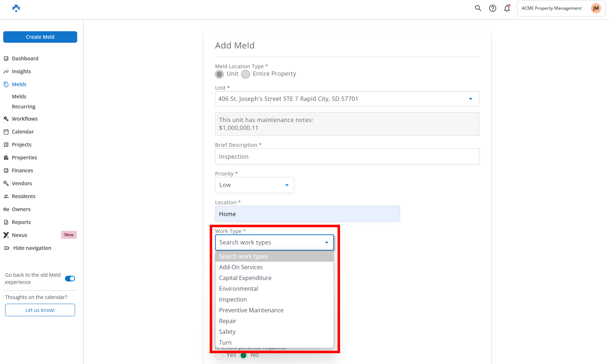Click the Create Meld button
609x364 pixels.
click(x=40, y=37)
